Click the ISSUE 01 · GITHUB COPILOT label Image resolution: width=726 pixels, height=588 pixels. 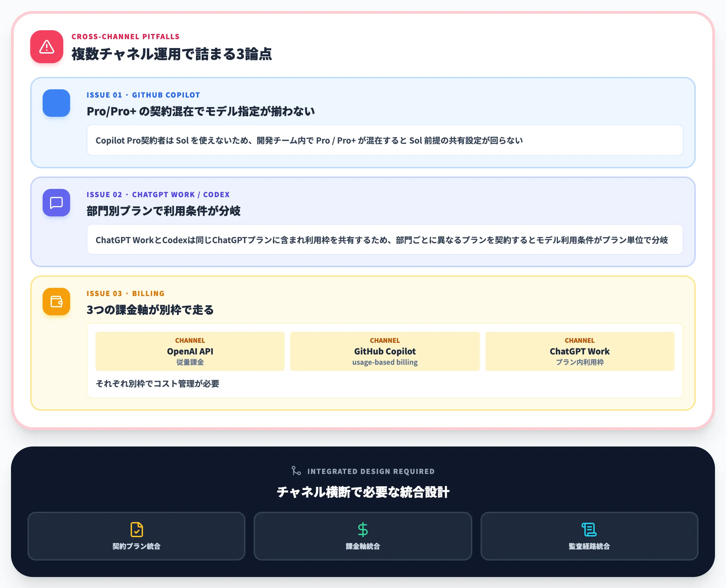coord(143,95)
